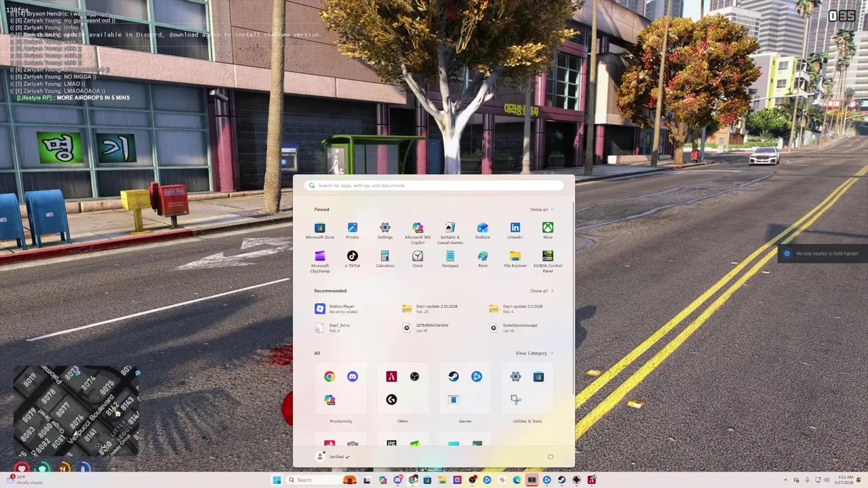The image size is (868, 488).
Task: Open the pinned Calculator app
Action: point(384,260)
